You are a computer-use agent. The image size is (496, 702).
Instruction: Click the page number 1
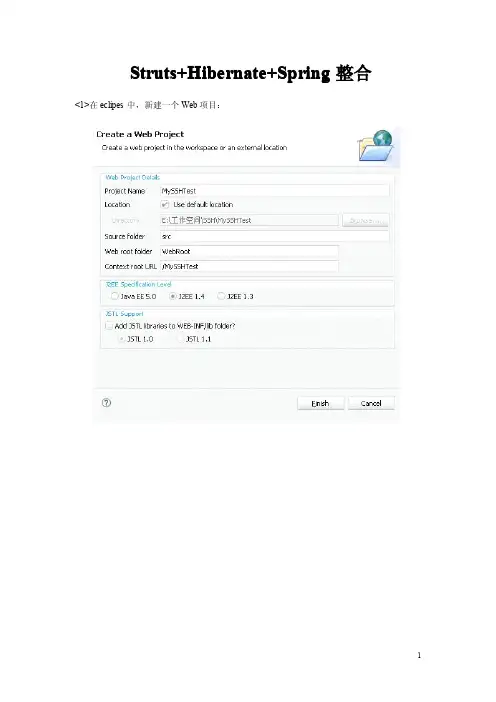coord(419,655)
